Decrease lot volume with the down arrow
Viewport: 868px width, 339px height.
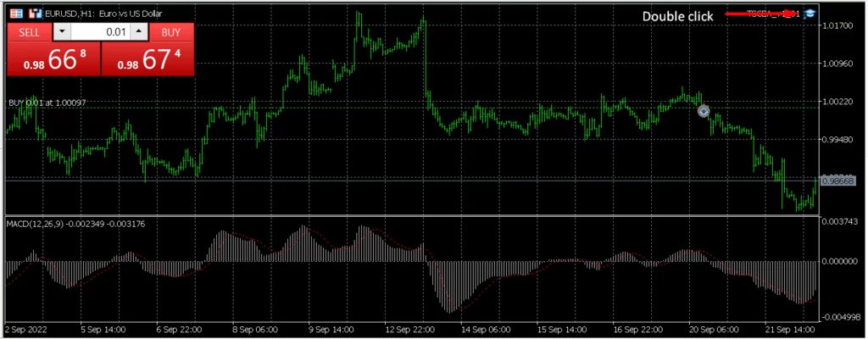pos(62,32)
